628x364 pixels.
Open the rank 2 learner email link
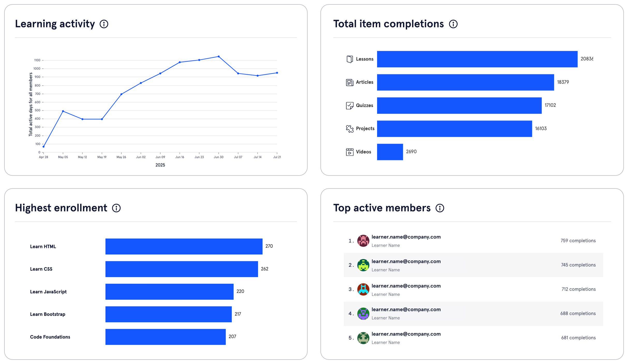click(x=406, y=262)
